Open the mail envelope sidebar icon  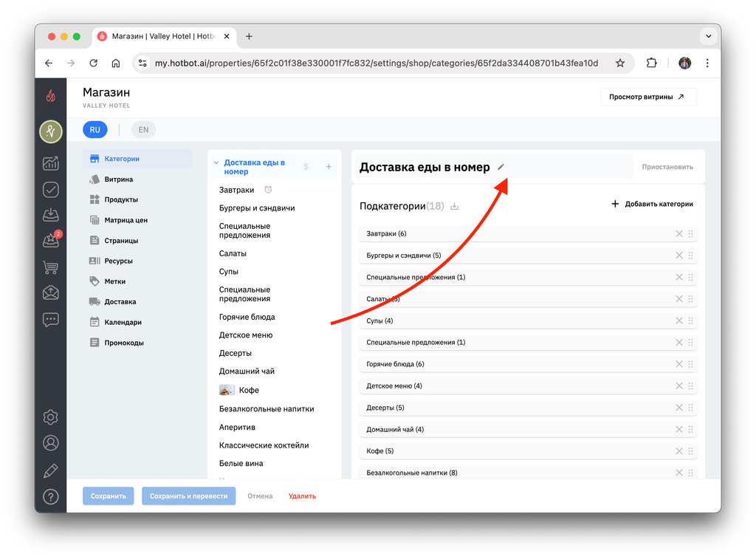click(51, 292)
